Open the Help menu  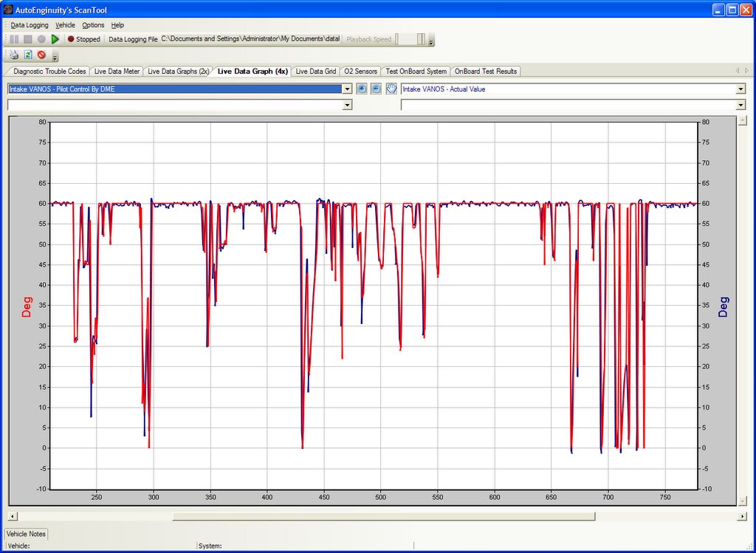pos(117,25)
